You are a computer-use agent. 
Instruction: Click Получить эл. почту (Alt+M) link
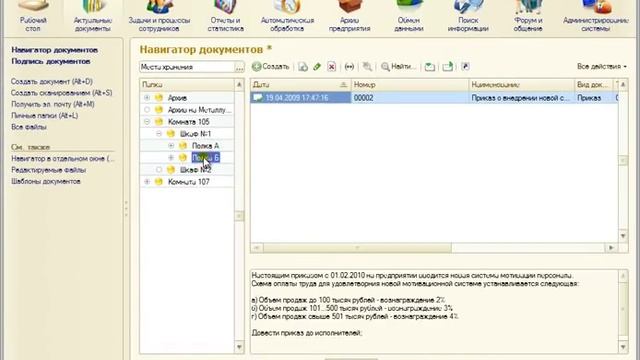click(53, 104)
